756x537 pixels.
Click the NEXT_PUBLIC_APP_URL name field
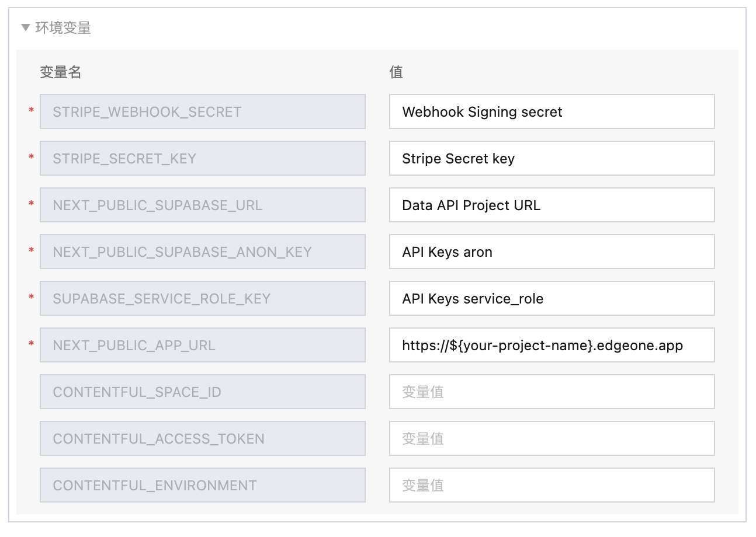202,345
